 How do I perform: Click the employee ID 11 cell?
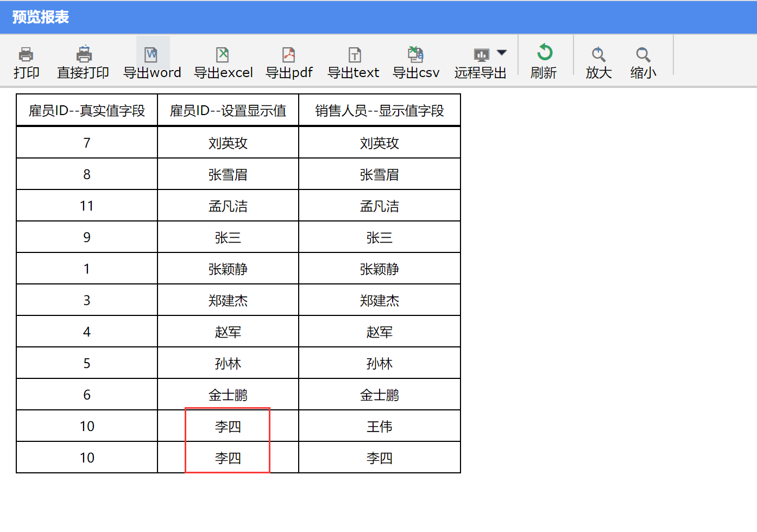(x=87, y=206)
